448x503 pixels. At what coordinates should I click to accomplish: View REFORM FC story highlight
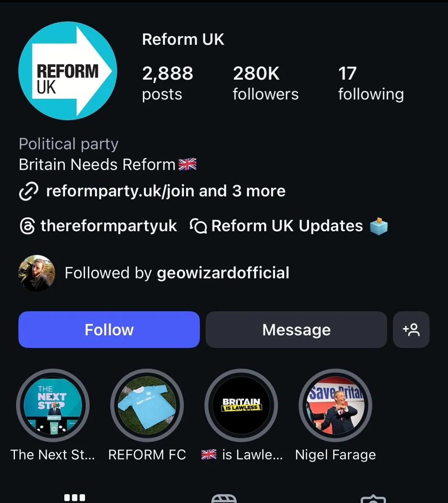coord(147,405)
